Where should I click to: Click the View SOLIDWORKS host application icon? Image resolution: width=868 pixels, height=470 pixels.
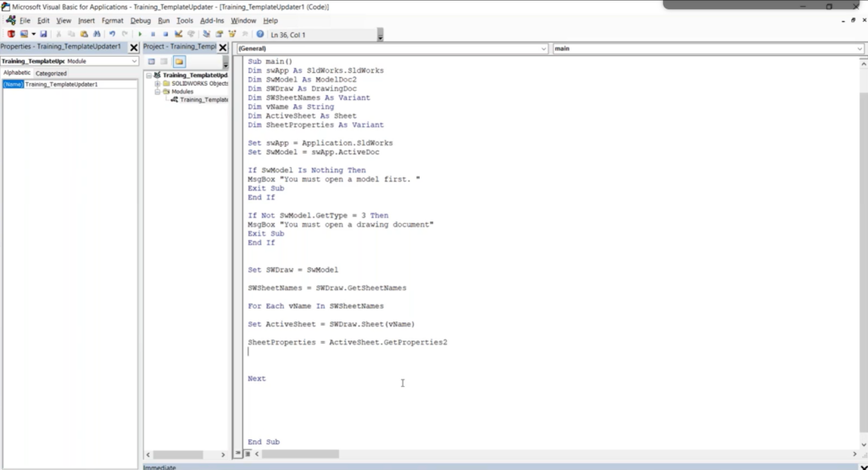coord(10,35)
